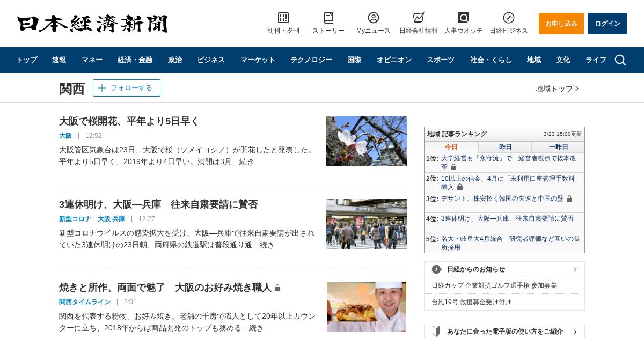This screenshot has width=644, height=338.
Task: Select the トップ menu item
Action: point(27,60)
